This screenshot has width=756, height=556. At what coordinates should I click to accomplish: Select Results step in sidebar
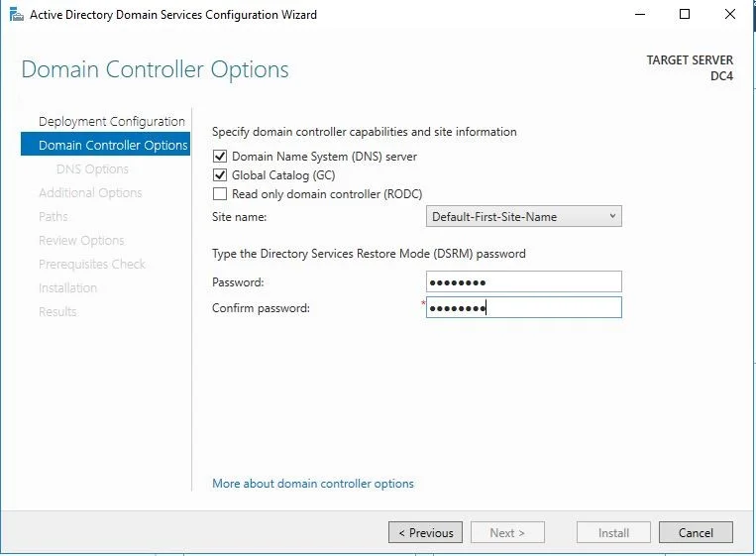57,311
